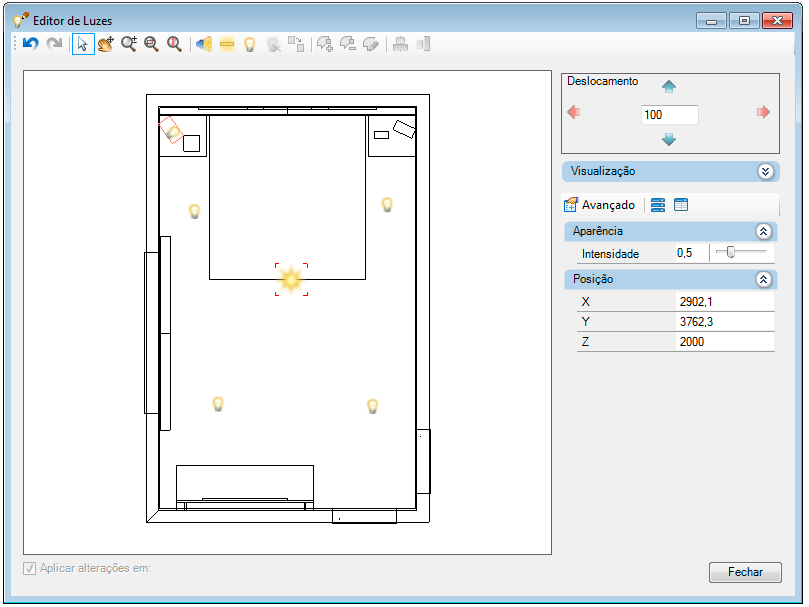Click the table view icon beside Avançado
The width and height of the screenshot is (809, 607).
click(681, 205)
